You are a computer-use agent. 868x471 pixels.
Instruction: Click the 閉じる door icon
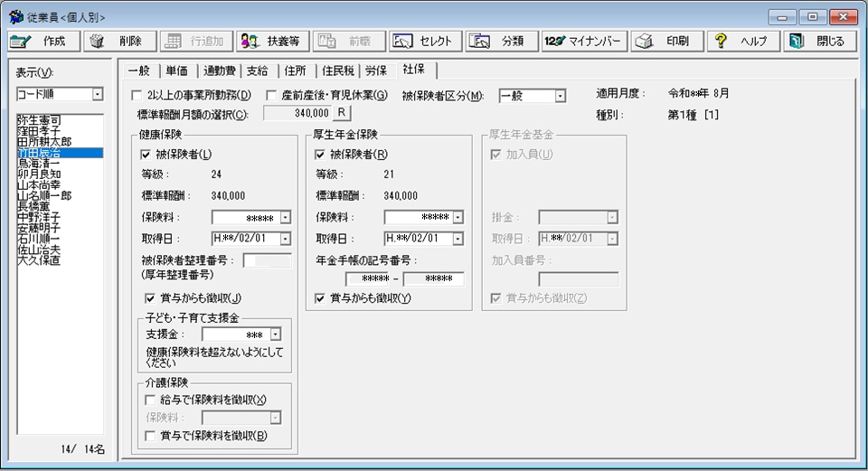796,41
